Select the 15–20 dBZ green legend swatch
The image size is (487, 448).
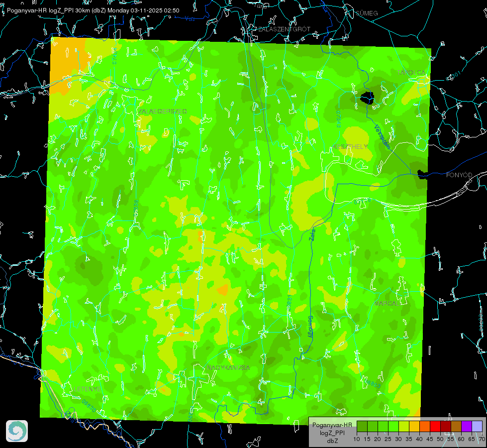(373, 426)
